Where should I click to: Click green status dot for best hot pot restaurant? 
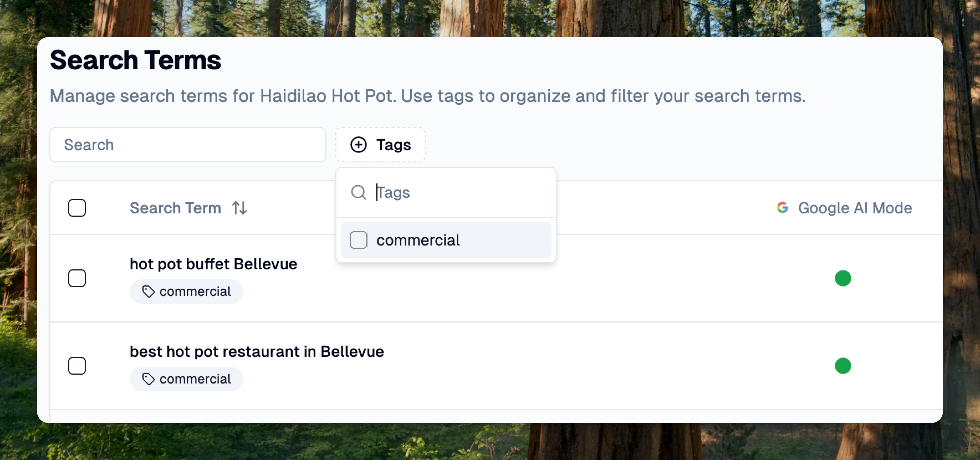tap(843, 366)
